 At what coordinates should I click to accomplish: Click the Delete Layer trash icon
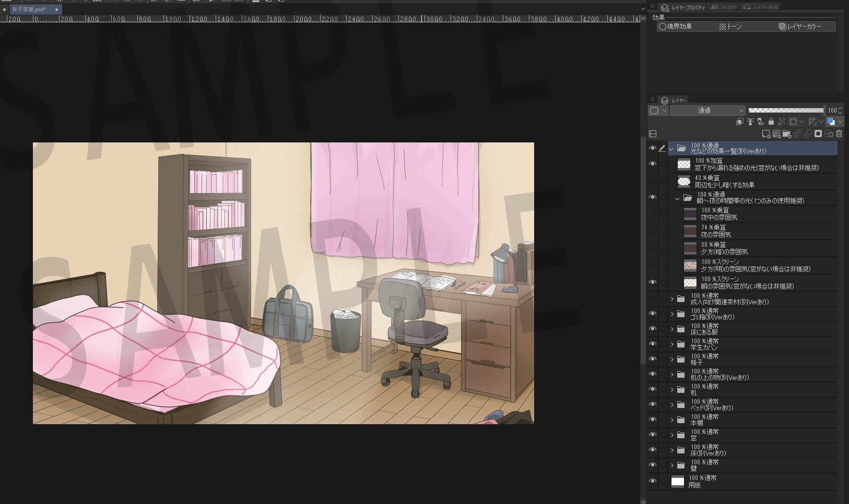coord(839,134)
